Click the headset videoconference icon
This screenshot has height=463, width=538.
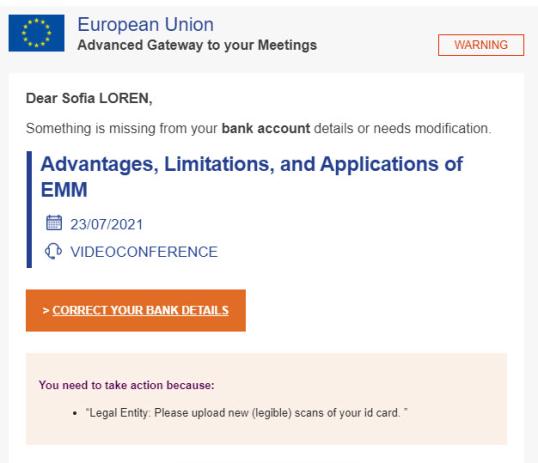(x=53, y=251)
